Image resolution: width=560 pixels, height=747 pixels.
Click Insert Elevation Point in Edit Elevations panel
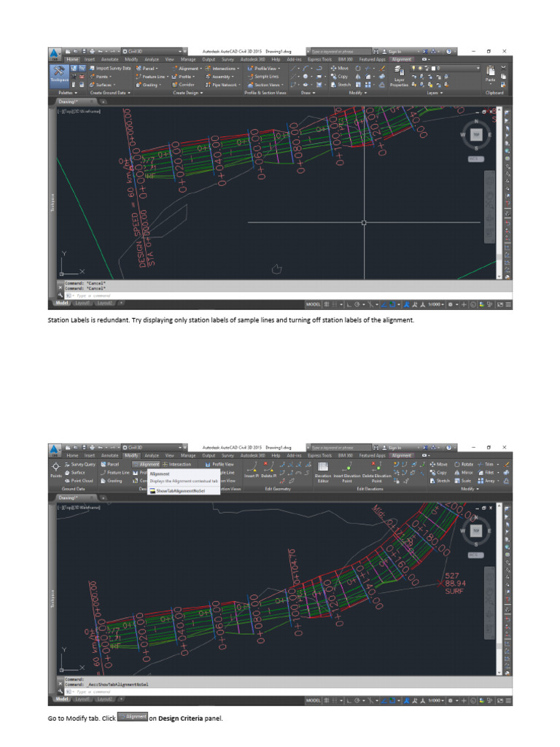point(346,472)
